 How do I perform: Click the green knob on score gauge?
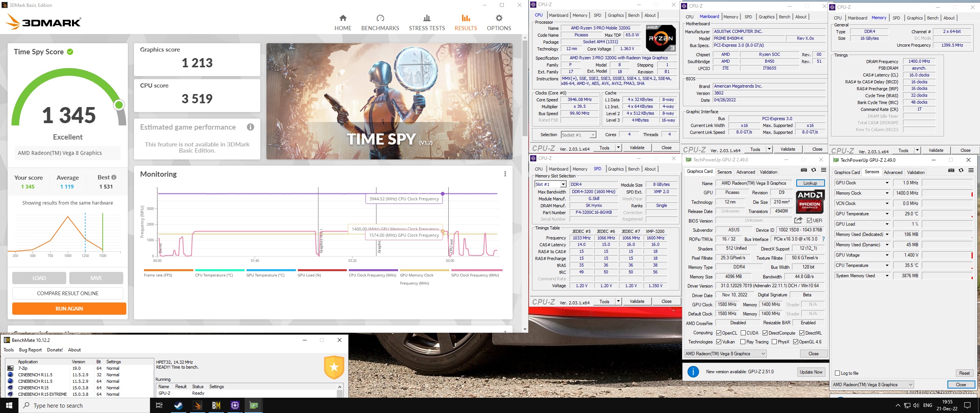pyautogui.click(x=119, y=104)
